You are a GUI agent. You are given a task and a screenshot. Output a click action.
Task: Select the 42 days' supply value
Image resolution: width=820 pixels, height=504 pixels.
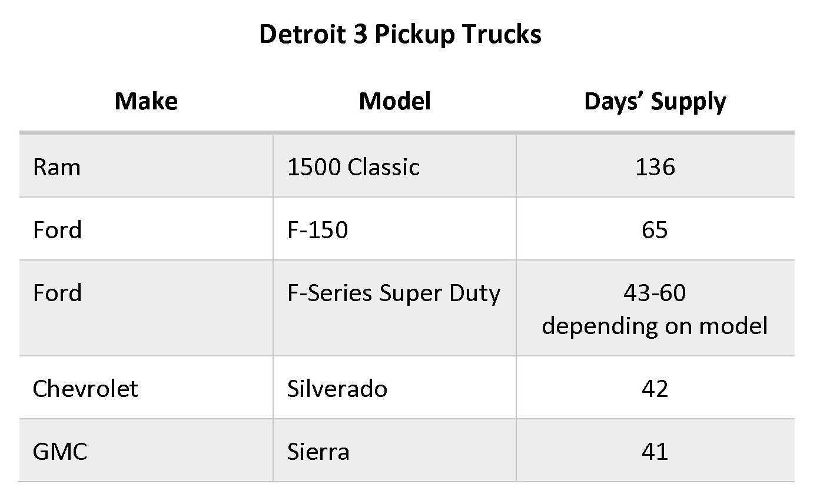(x=655, y=389)
